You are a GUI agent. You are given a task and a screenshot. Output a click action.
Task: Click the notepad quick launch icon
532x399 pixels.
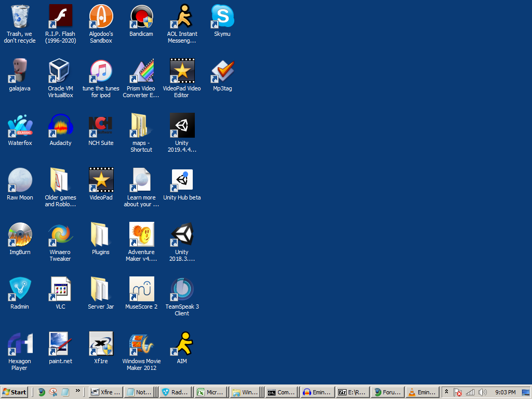tap(65, 392)
